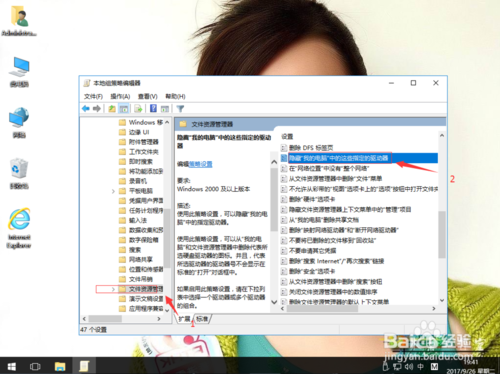Click the 文件资源管理器 header folder icon

click(x=183, y=124)
